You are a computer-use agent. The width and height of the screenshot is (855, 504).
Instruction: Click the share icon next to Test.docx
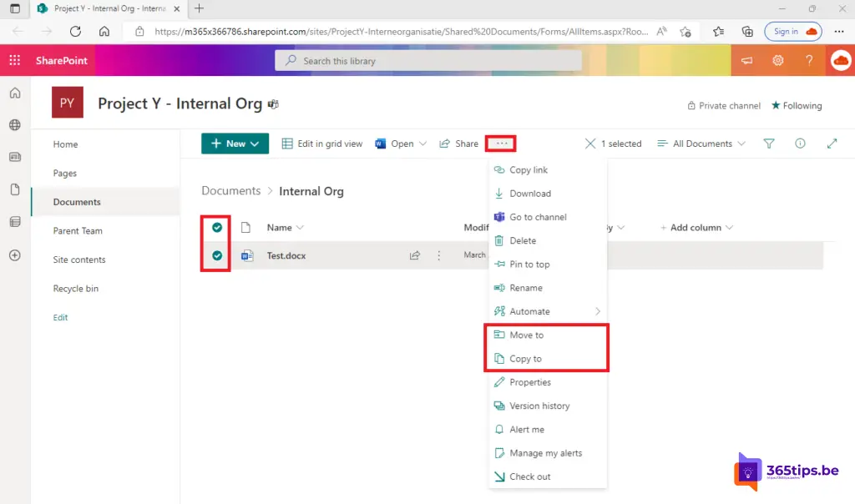(415, 255)
